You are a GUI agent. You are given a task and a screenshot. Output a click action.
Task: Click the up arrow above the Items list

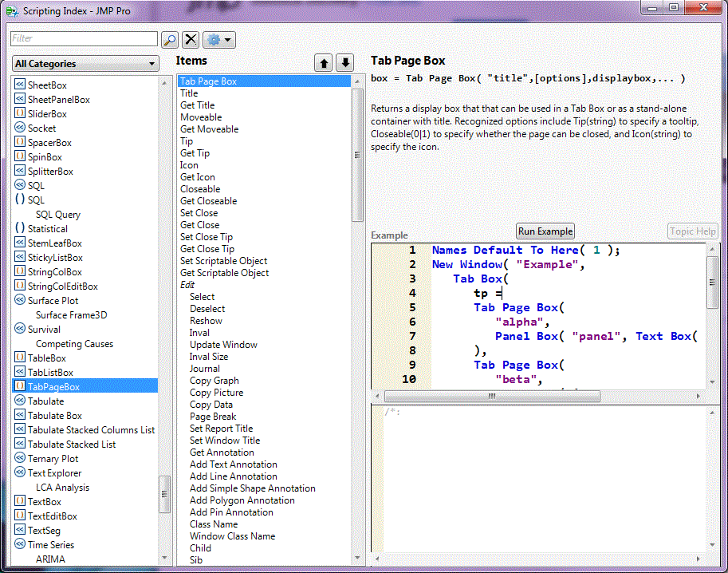[323, 62]
